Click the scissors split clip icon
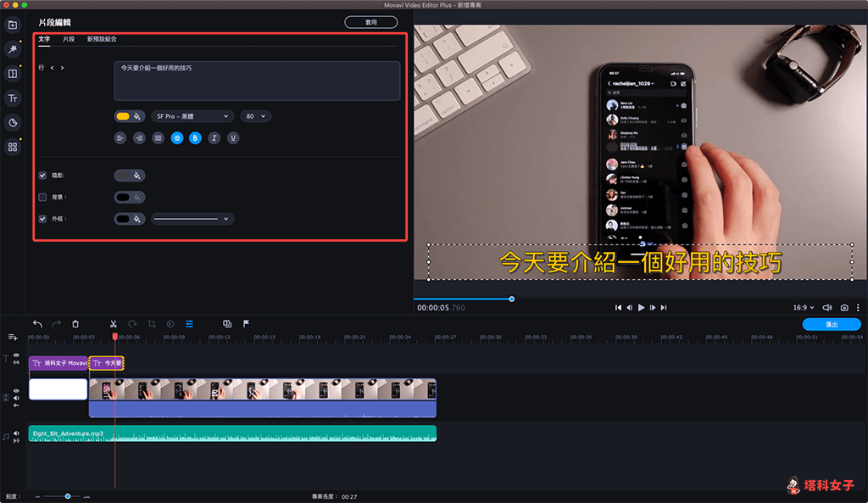 point(113,324)
